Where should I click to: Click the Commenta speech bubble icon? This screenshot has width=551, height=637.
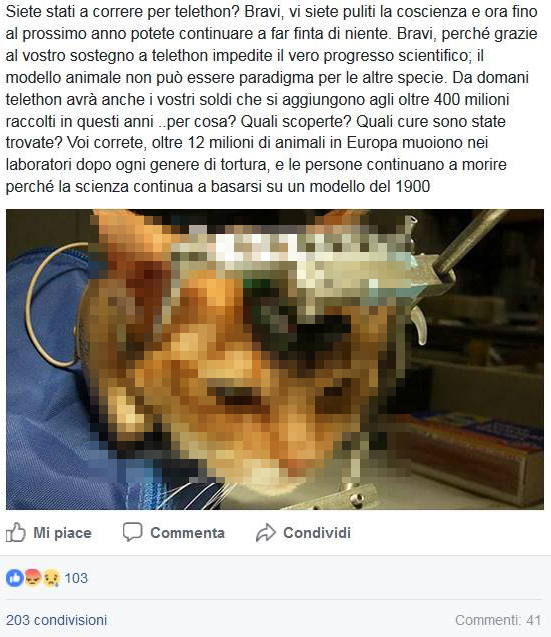point(132,532)
